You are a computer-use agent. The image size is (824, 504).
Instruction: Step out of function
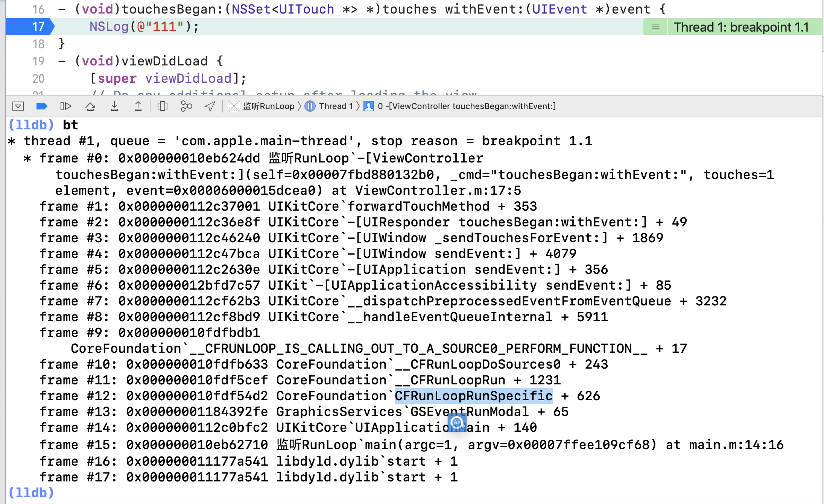138,106
